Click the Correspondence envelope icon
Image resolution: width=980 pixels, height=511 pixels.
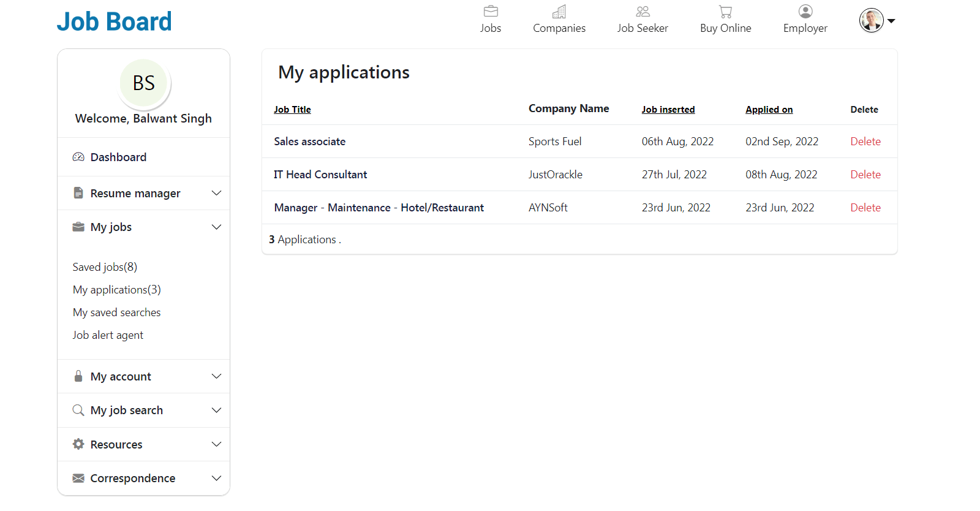(78, 478)
